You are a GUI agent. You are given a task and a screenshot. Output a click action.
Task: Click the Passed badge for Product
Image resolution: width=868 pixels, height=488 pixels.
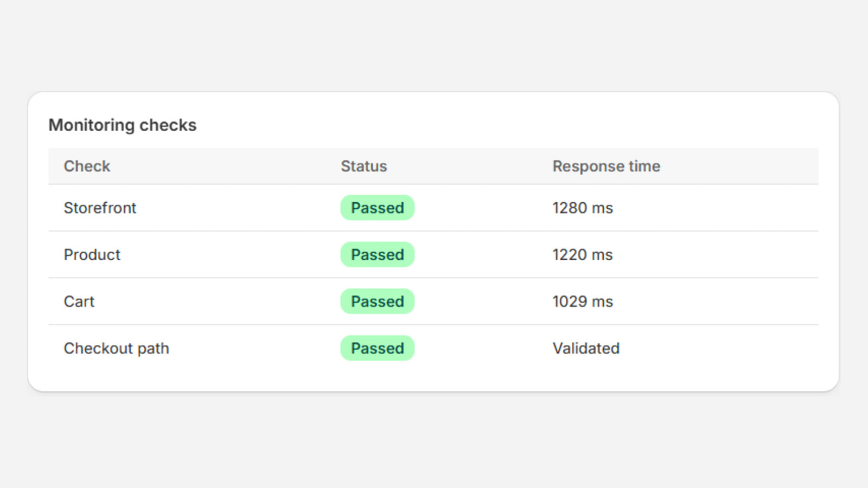[378, 254]
